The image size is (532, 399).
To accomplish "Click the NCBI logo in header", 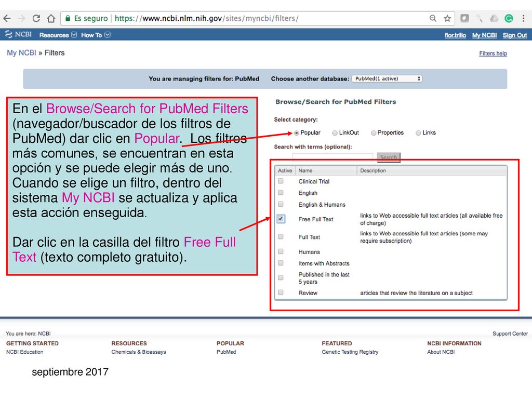I will 18,35.
